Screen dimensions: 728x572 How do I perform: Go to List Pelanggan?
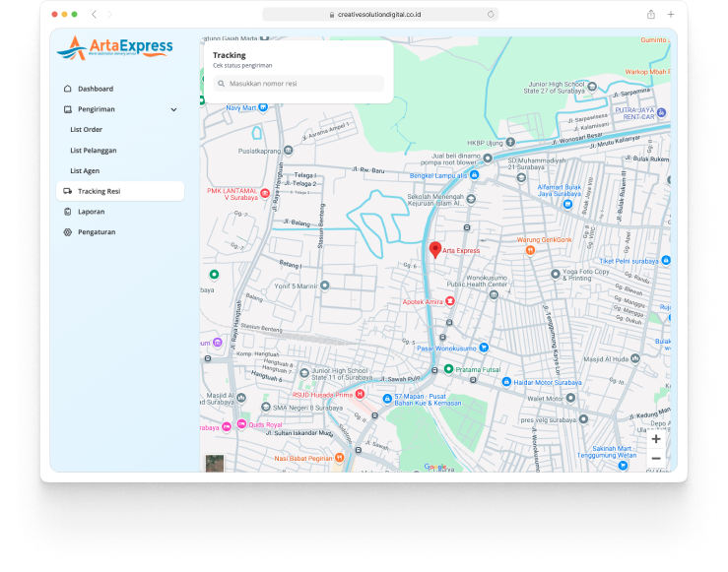[x=93, y=151]
